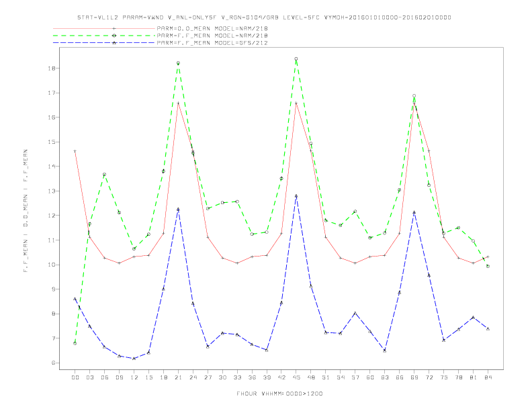The height and width of the screenshot is (411, 532).
Task: Click the x-axis tick label 24
Action: click(193, 377)
